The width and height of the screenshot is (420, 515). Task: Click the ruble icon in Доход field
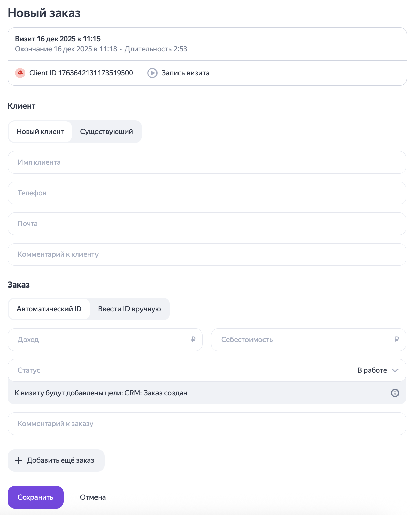(193, 339)
